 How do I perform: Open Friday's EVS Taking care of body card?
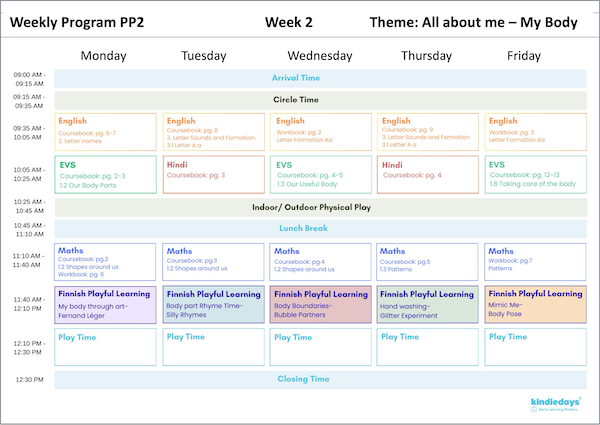(534, 174)
